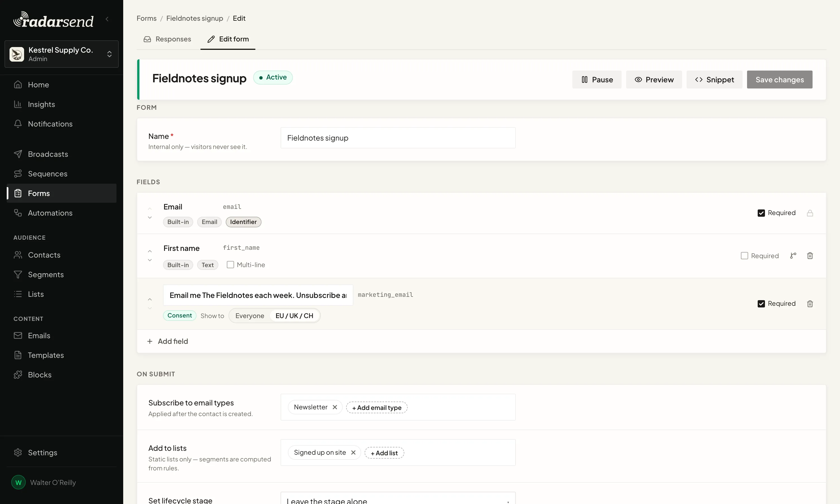The width and height of the screenshot is (840, 504).
Task: Click Add list
Action: tap(384, 453)
